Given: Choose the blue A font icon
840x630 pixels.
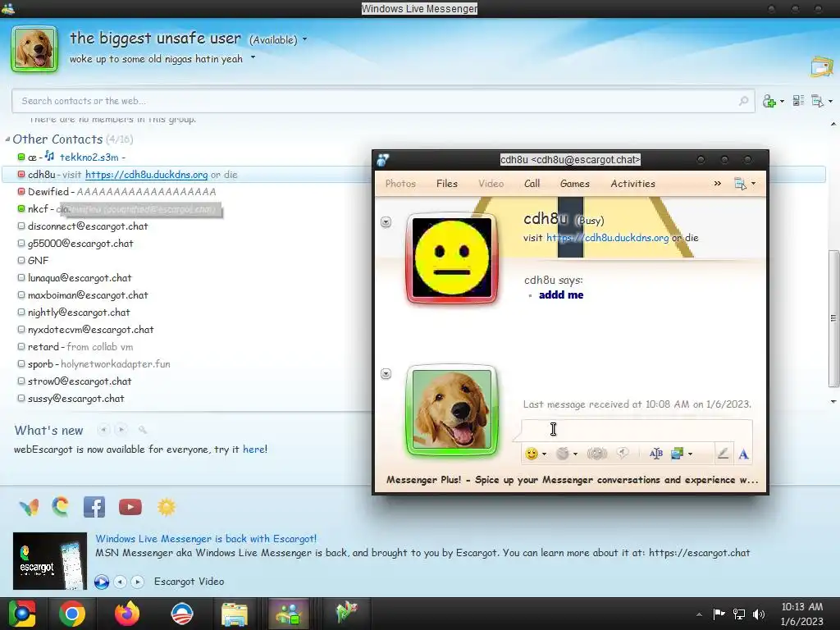Looking at the screenshot, I should [x=743, y=454].
